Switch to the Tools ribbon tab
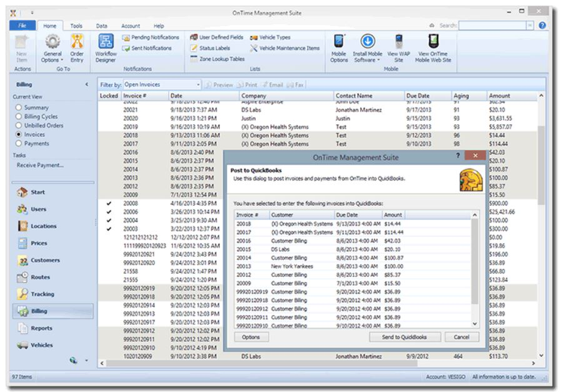The height and width of the screenshot is (392, 564). click(x=76, y=26)
